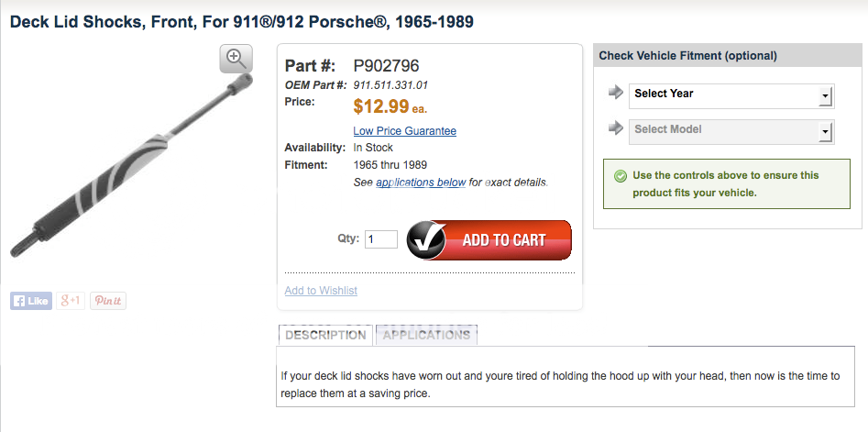Click the zoom magnifier icon on product image
Image resolution: width=868 pixels, height=432 pixels.
click(236, 58)
